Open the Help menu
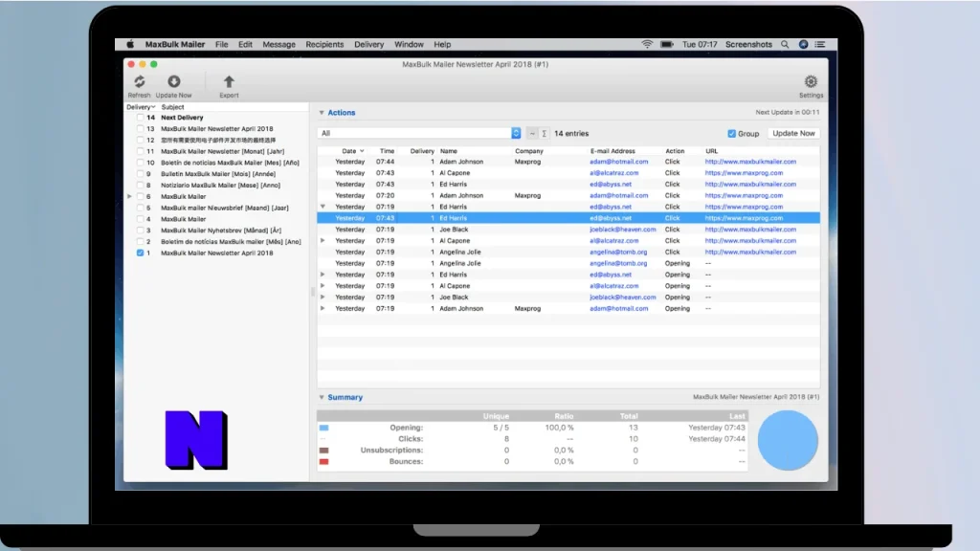The width and height of the screenshot is (980, 551). pyautogui.click(x=442, y=44)
